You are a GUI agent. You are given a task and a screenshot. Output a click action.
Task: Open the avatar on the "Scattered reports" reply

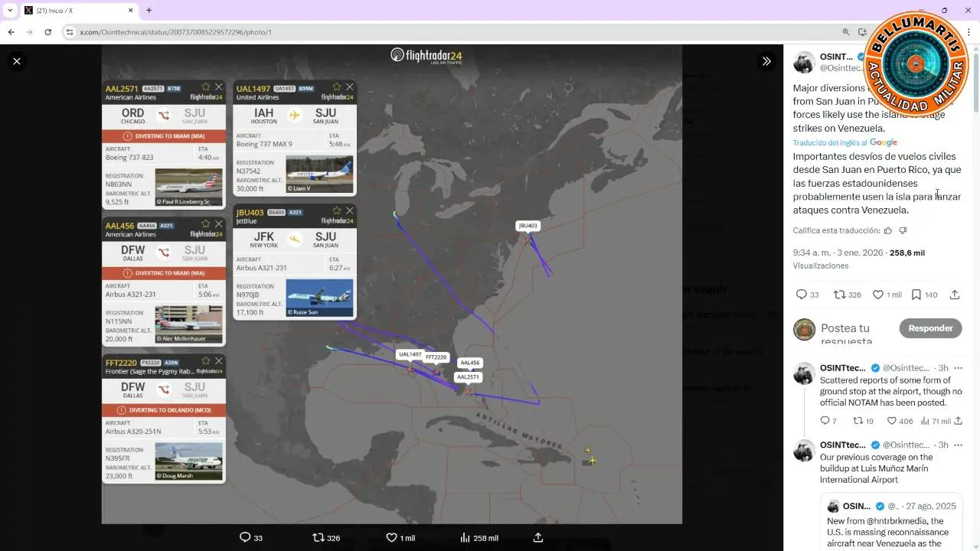pyautogui.click(x=804, y=373)
